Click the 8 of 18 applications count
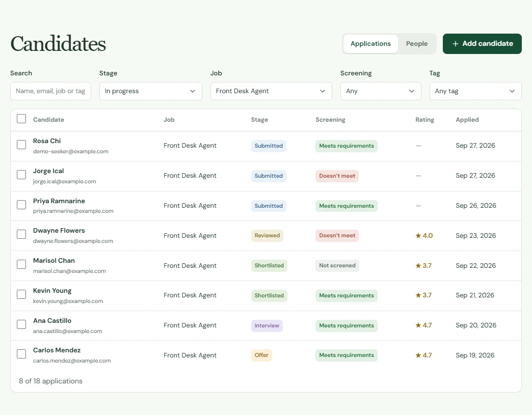This screenshot has width=532, height=415. point(50,381)
